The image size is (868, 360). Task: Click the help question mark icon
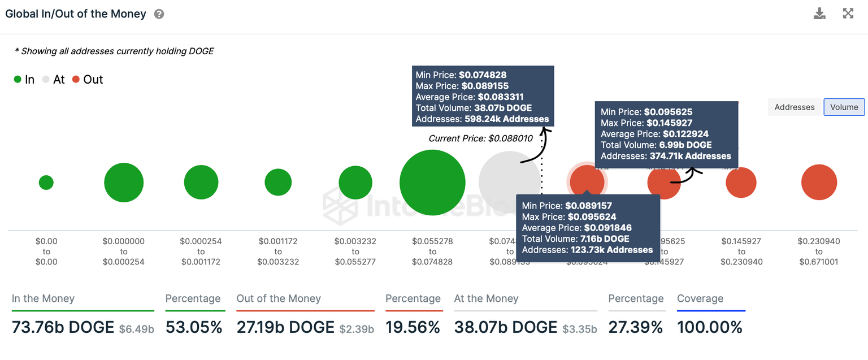tap(159, 14)
